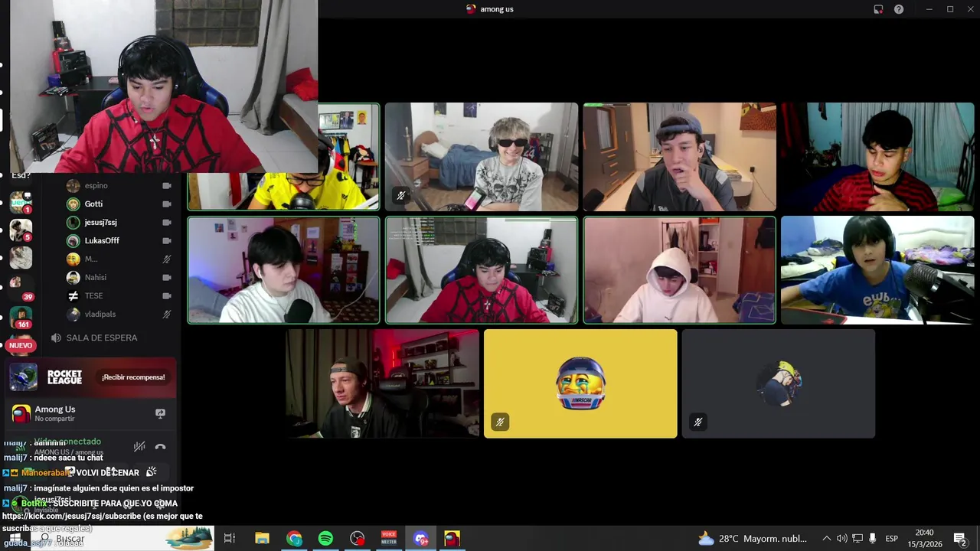980x551 pixels.
Task: Focus the white t-shirt boy's video tile
Action: [283, 270]
